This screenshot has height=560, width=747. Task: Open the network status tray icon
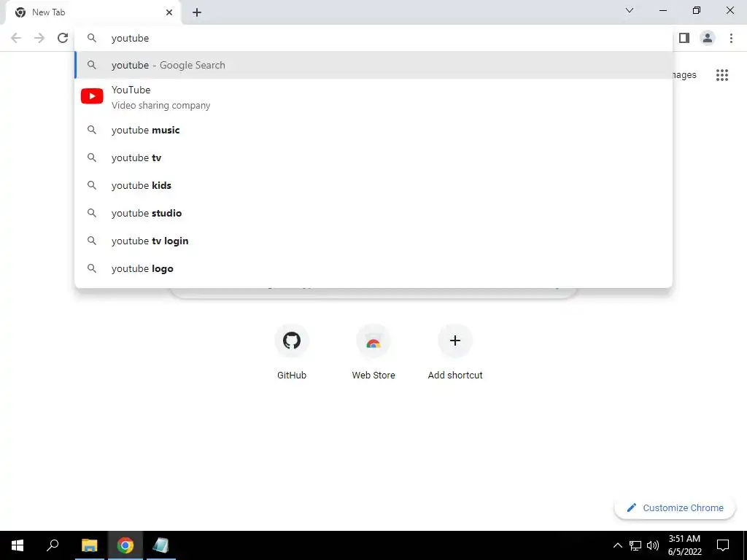635,545
